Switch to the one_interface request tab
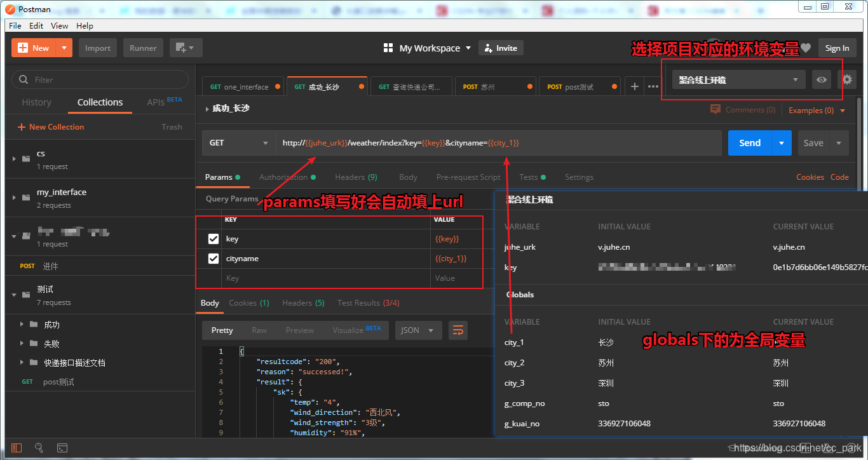Image resolution: width=868 pixels, height=460 pixels. [x=244, y=87]
